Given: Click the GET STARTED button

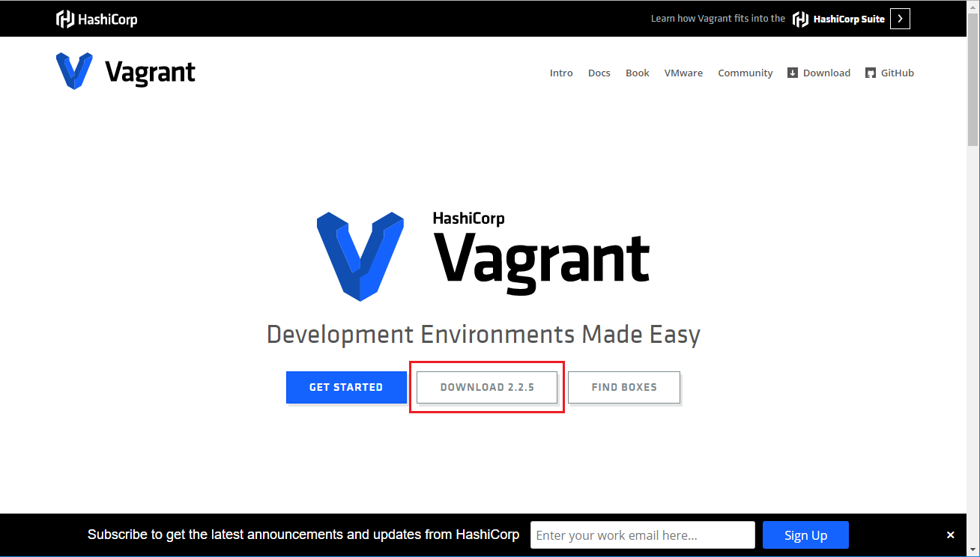Looking at the screenshot, I should click(x=346, y=387).
